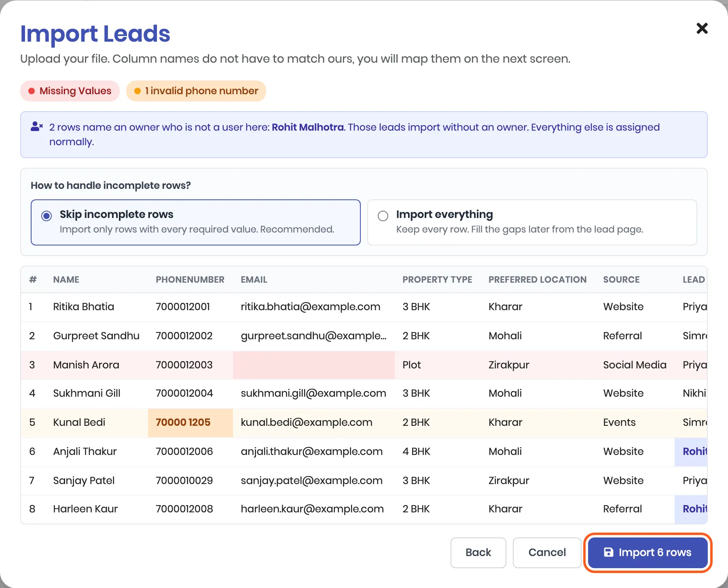The width and height of the screenshot is (728, 588).
Task: Click the 1 invalid phone number badge
Action: click(x=196, y=91)
